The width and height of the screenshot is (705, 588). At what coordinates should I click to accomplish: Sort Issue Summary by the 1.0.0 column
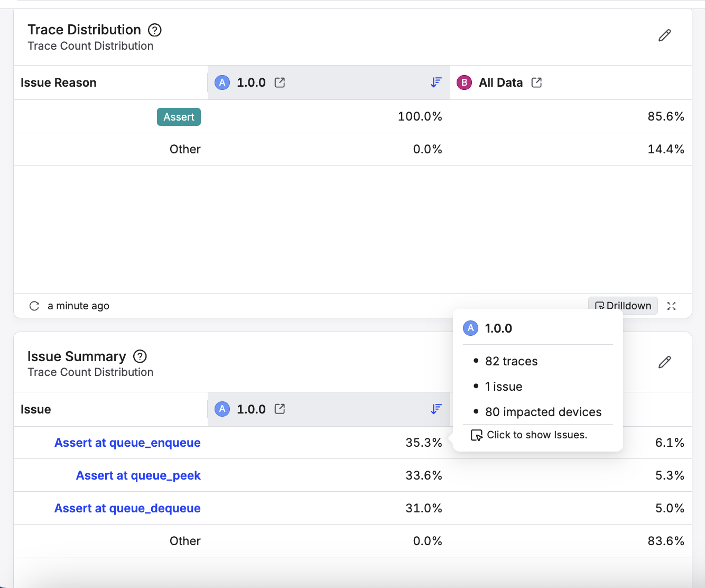[x=436, y=409]
